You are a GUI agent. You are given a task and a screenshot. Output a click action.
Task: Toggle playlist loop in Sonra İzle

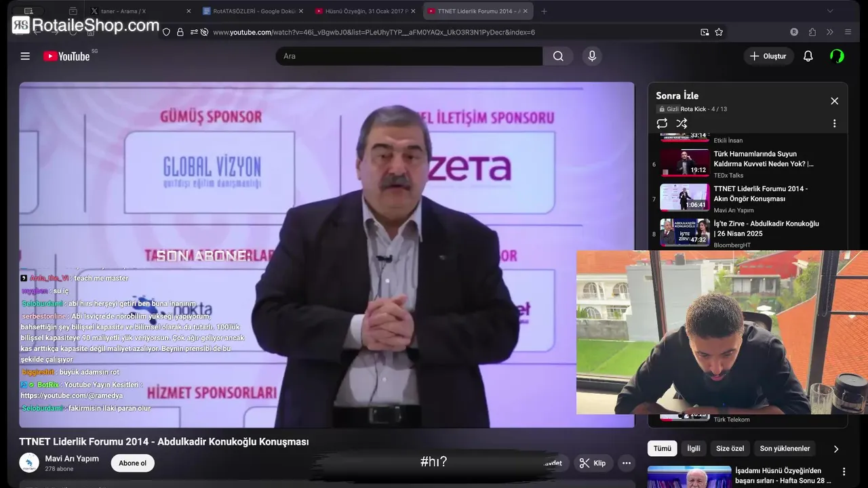[x=662, y=123]
